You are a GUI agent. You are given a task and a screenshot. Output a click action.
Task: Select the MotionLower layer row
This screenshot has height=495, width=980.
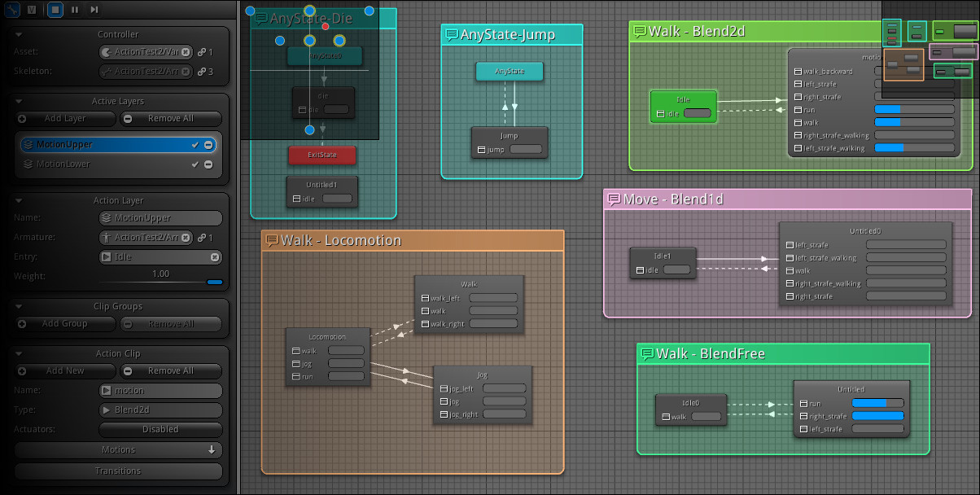point(118,164)
